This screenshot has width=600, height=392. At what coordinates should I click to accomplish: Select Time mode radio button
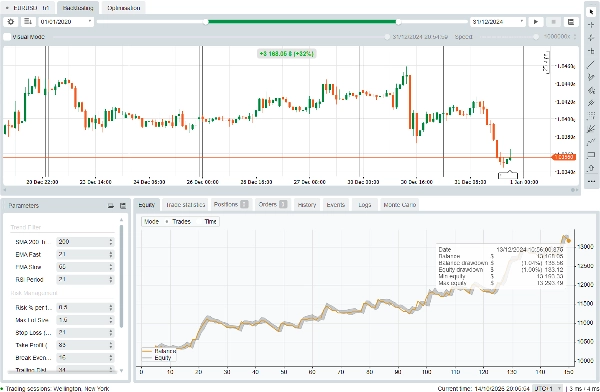pyautogui.click(x=199, y=222)
